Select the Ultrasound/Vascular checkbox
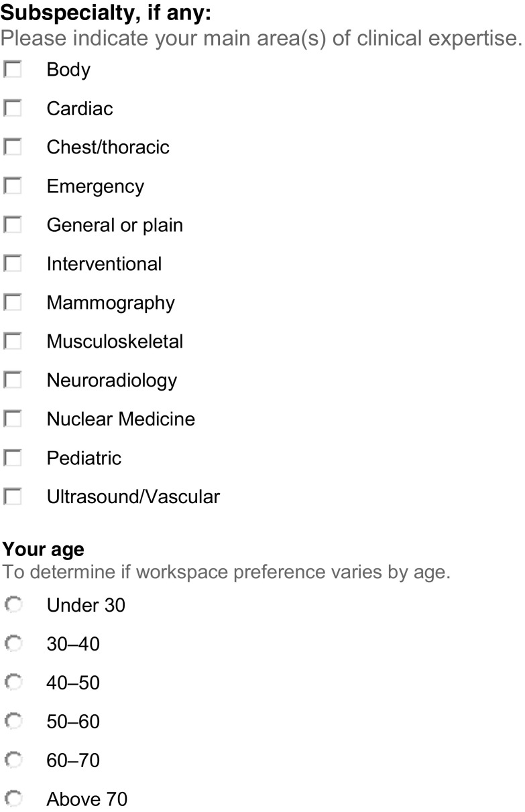 point(13,497)
